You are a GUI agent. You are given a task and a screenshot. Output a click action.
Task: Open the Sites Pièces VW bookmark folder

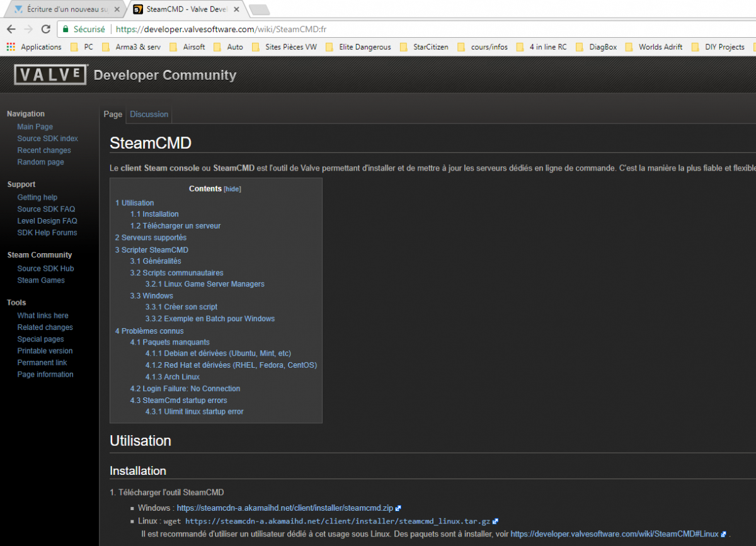284,47
